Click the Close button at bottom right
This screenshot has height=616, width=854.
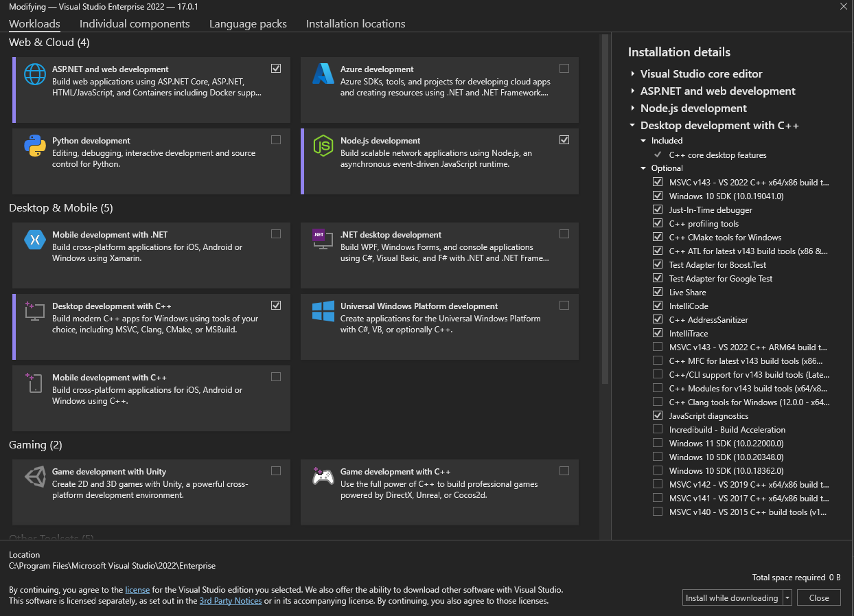tap(819, 598)
